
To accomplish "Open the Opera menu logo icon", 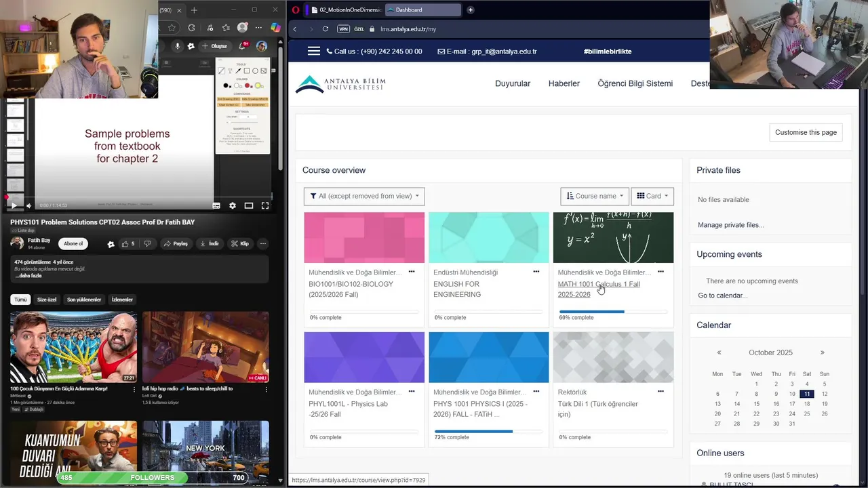I will click(296, 10).
